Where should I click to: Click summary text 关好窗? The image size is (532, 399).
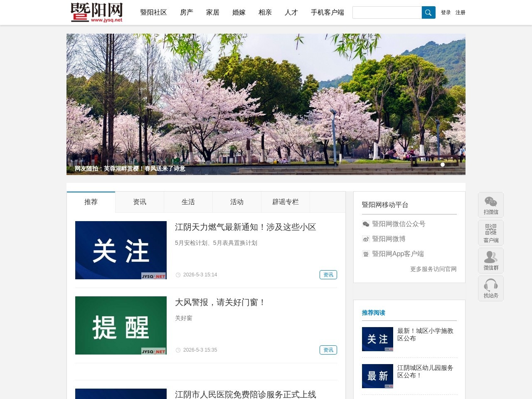[184, 318]
